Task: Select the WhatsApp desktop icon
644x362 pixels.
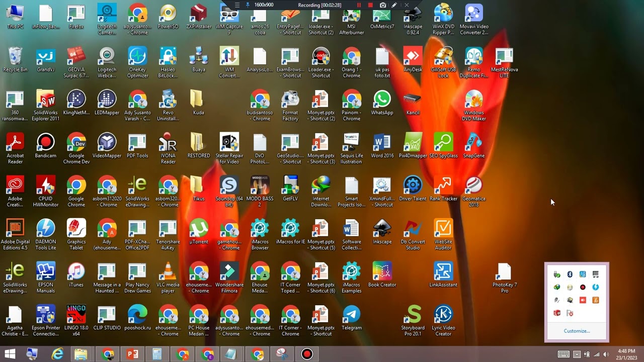Action: [x=382, y=103]
